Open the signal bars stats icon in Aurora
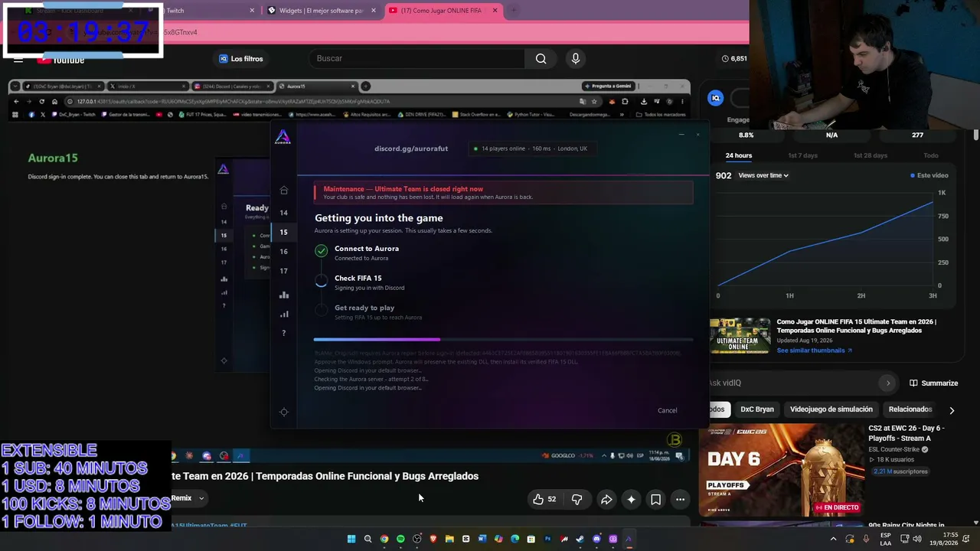This screenshot has height=551, width=980. coord(284,314)
